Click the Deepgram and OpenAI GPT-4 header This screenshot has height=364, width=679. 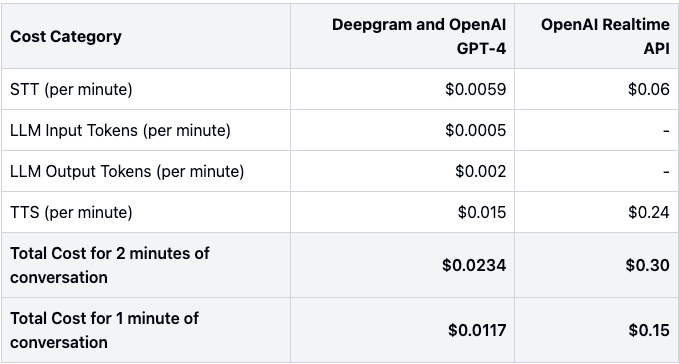(419, 36)
